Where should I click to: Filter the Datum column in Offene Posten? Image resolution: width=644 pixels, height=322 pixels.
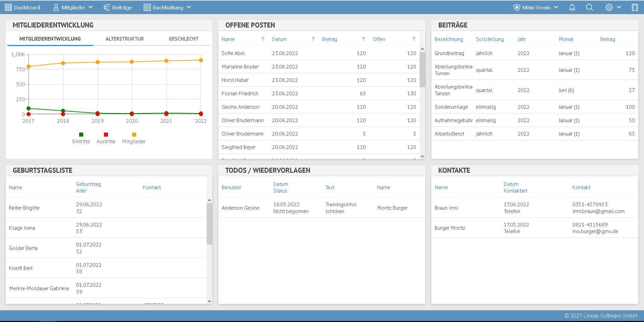coord(313,39)
